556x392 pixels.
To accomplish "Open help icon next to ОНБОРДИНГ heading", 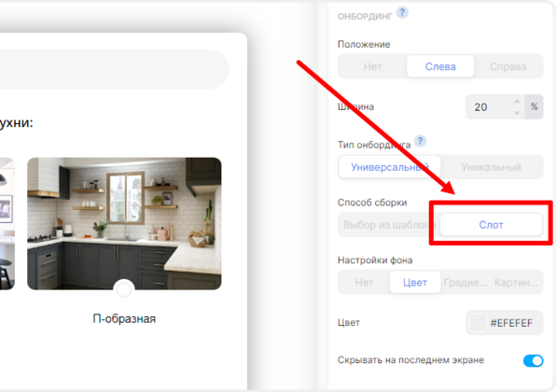I will click(402, 13).
